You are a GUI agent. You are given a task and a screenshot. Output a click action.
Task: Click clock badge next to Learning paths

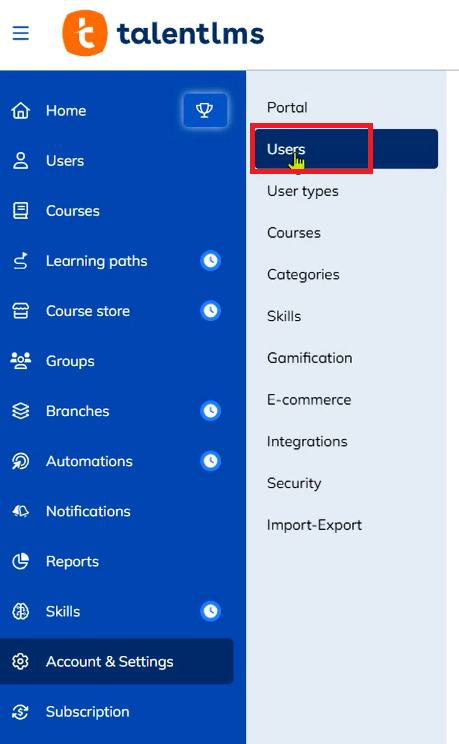pyautogui.click(x=211, y=260)
